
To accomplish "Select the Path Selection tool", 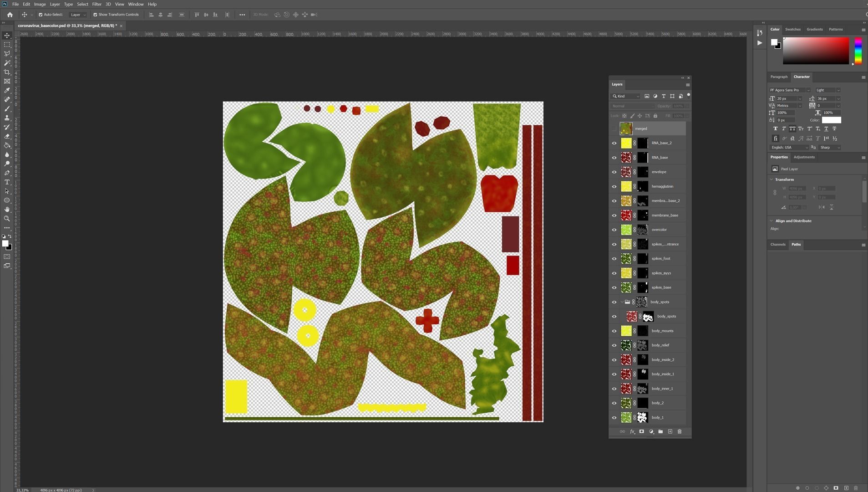I will 7,191.
